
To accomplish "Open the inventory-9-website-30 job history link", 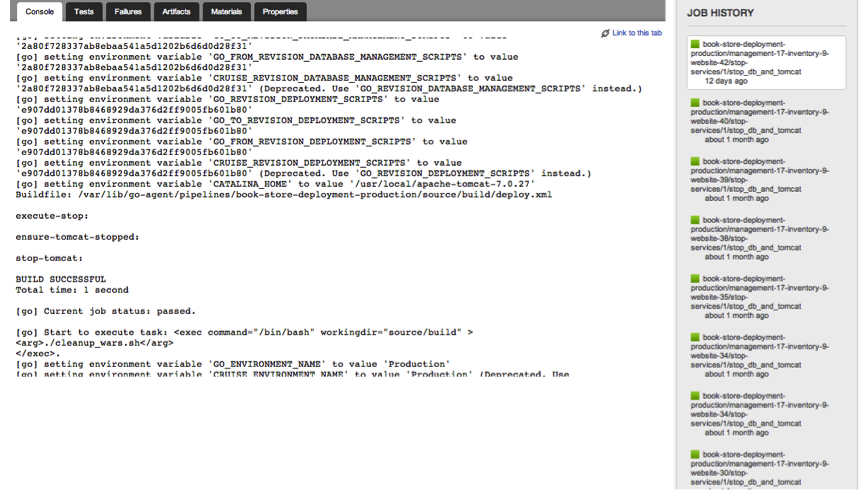I will coord(760,468).
